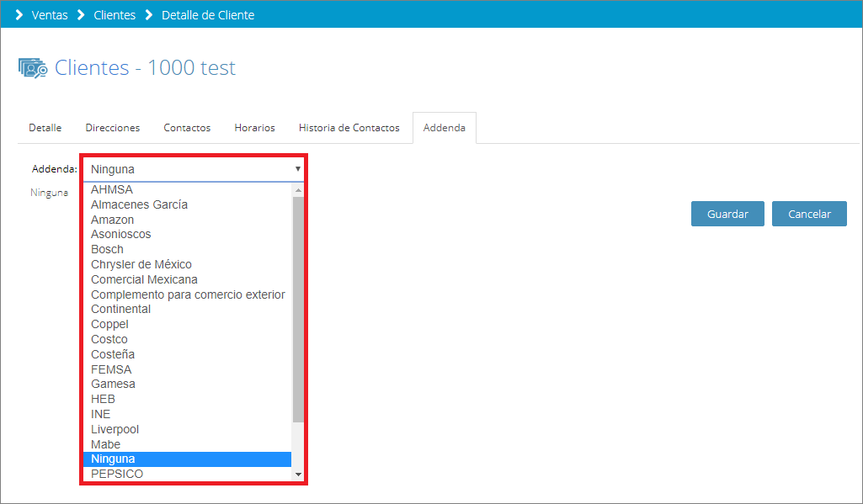Image resolution: width=863 pixels, height=504 pixels.
Task: Select the Addenda tab
Action: (445, 128)
